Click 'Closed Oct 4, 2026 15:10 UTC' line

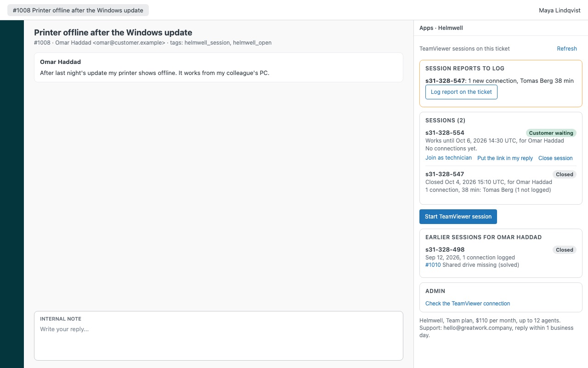489,182
